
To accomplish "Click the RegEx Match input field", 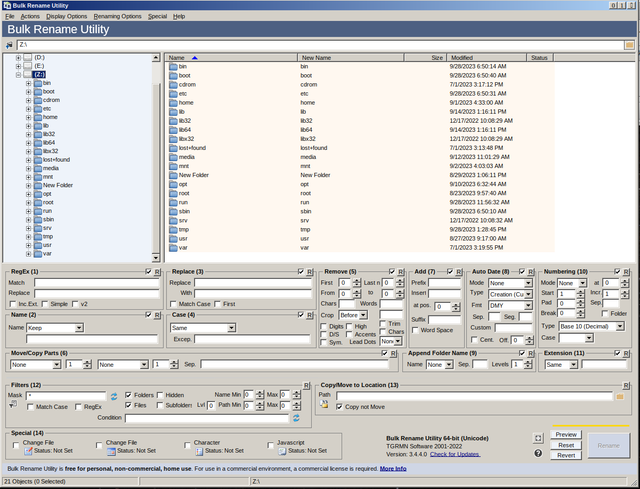I will pos(97,283).
